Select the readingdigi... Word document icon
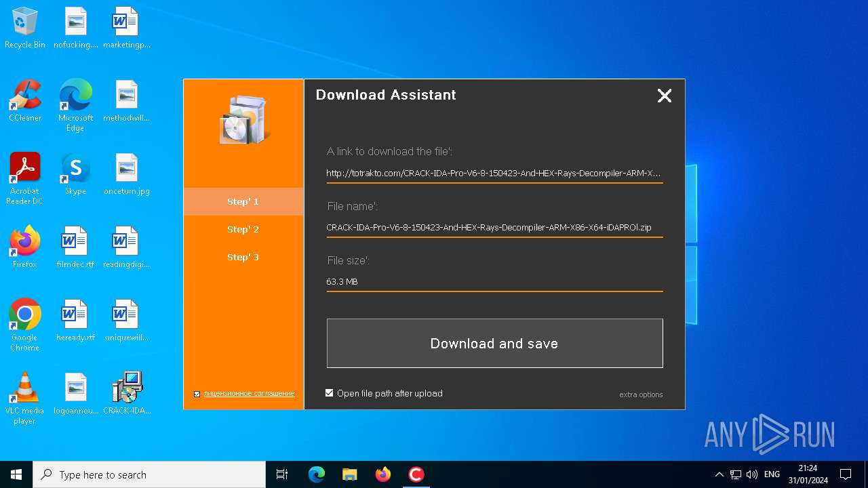This screenshot has height=488, width=868. (127, 248)
